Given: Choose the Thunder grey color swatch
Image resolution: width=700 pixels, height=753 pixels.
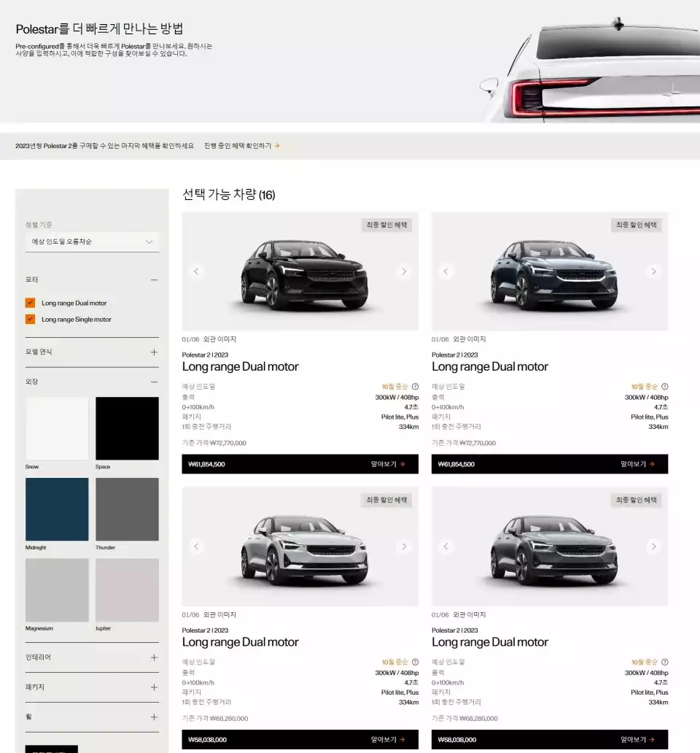Looking at the screenshot, I should pyautogui.click(x=127, y=509).
